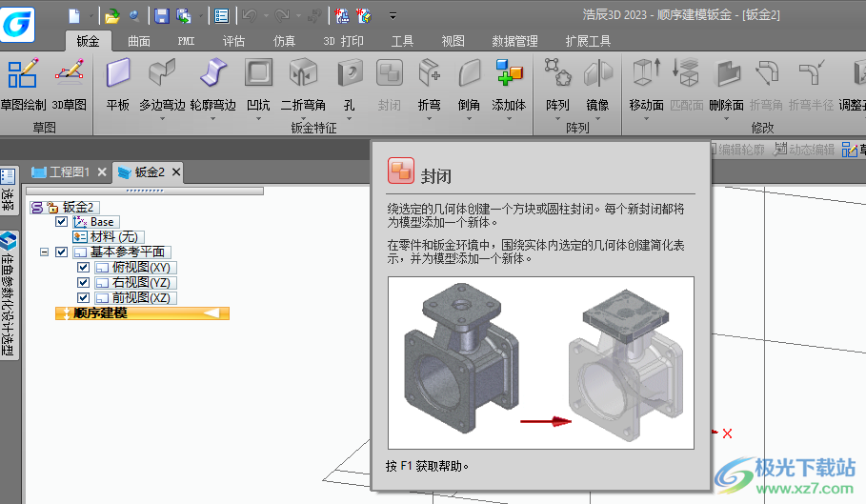Screen dimensions: 866x504
Task: Click the redo arrow icon
Action: coord(282,16)
